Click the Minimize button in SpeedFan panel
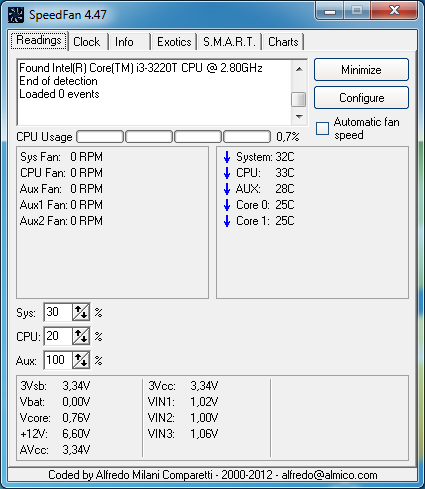Image resolution: width=425 pixels, height=489 pixels. [361, 70]
